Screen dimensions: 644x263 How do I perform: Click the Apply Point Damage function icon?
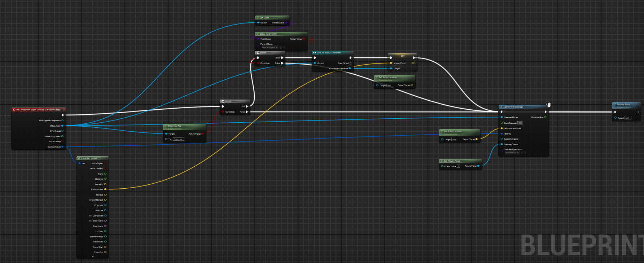pyautogui.click(x=501, y=107)
